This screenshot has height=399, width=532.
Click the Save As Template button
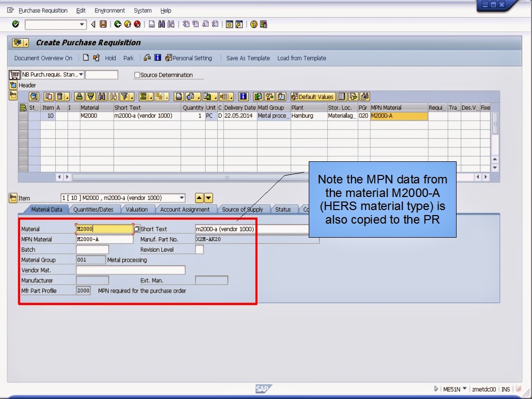248,58
